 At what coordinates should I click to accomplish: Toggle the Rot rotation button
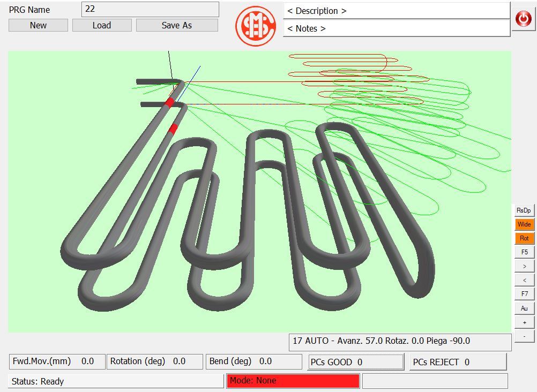[x=524, y=238]
